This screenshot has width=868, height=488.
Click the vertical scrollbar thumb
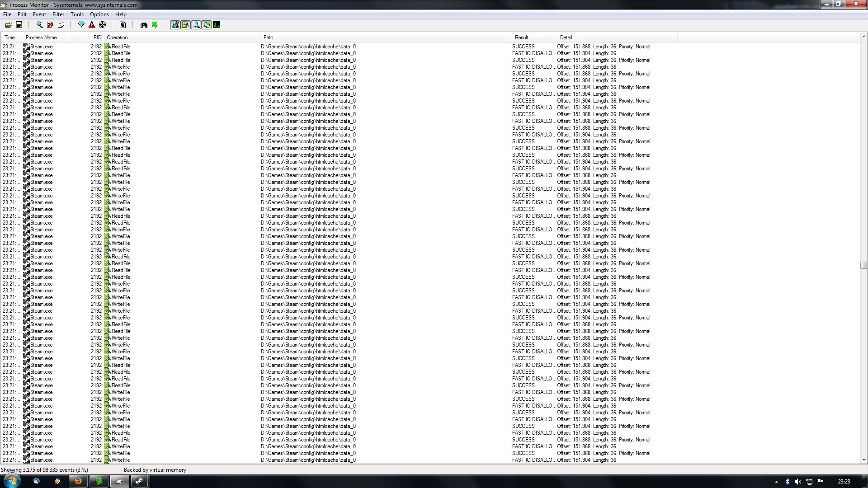(x=863, y=265)
